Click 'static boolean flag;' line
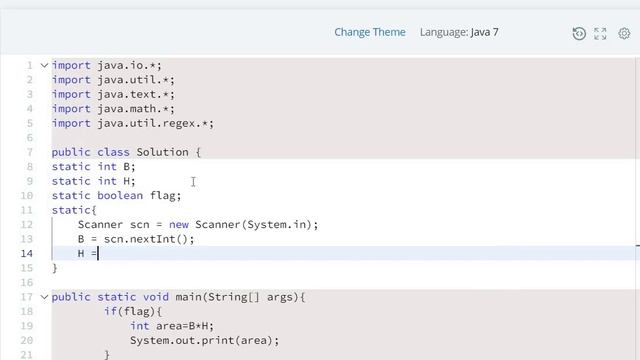Image resolution: width=640 pixels, height=360 pixels. 116,196
